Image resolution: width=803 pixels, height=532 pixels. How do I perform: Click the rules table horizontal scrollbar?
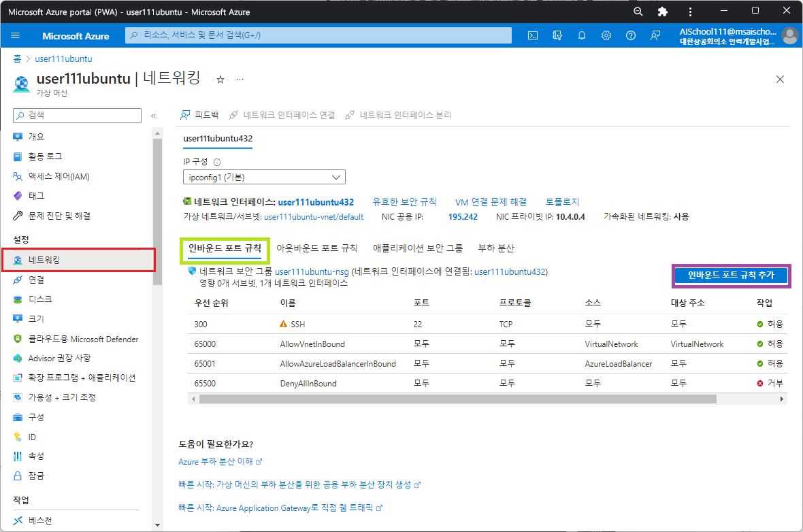tap(458, 399)
